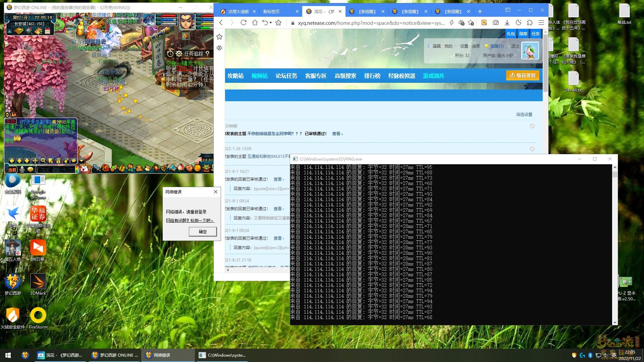Click the chat clear broom icon
This screenshot has height=362, width=644.
[x=66, y=161]
